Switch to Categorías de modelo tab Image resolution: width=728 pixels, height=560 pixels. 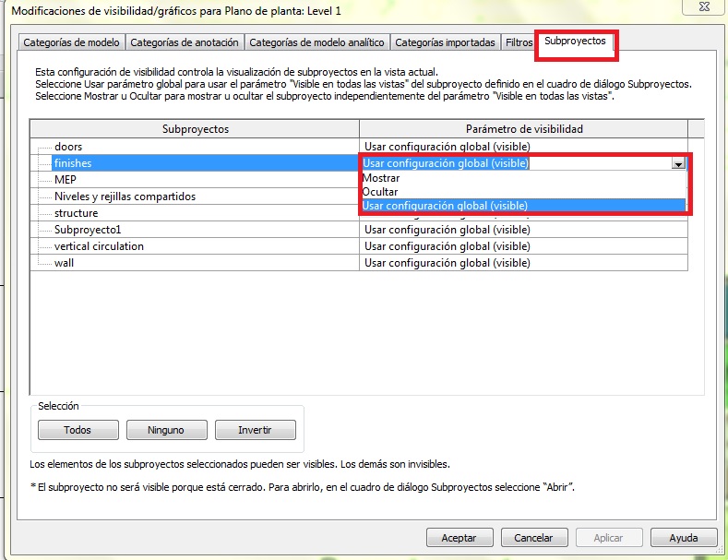(71, 42)
